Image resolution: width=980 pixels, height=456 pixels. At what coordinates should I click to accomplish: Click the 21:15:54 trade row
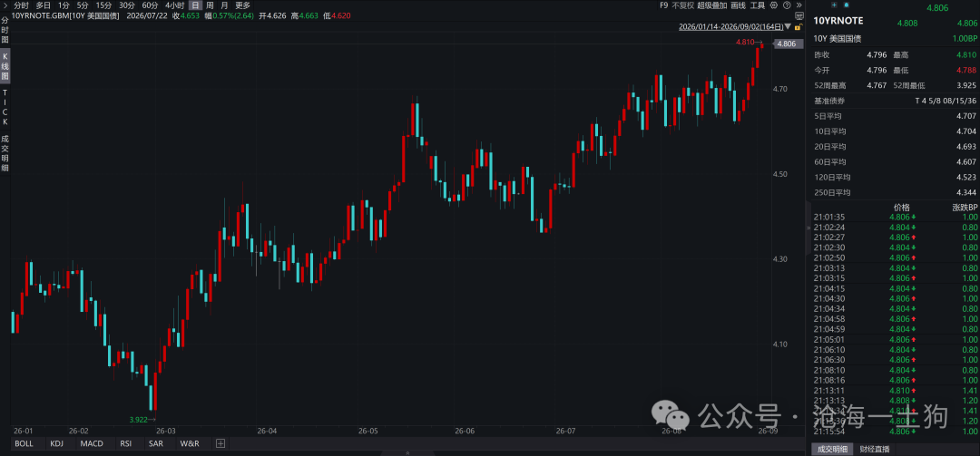(895, 431)
